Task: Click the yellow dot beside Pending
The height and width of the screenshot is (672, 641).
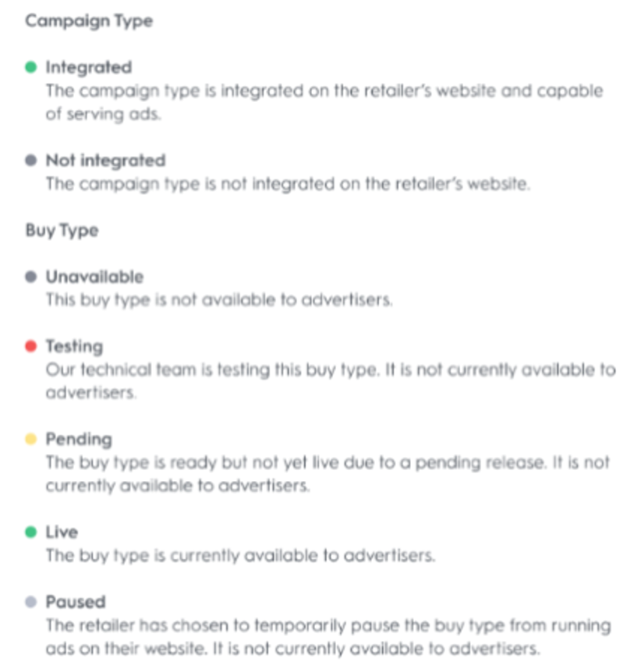Action: [x=31, y=440]
